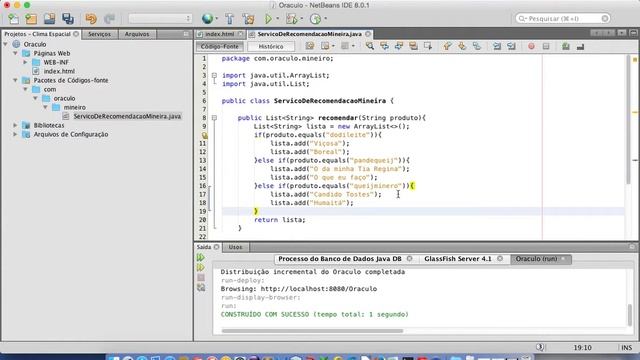The image size is (640, 360).
Task: Collapse the recomendar method fold marker
Action: [214, 118]
